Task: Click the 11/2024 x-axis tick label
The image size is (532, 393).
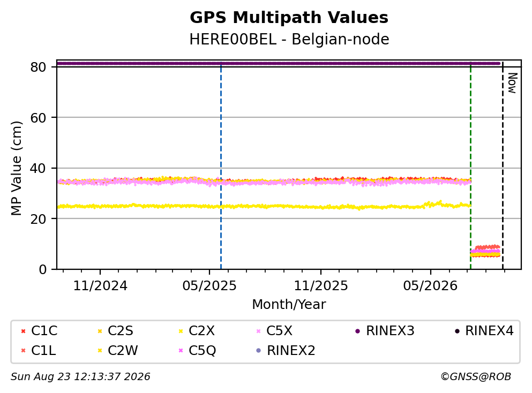Action: click(100, 286)
